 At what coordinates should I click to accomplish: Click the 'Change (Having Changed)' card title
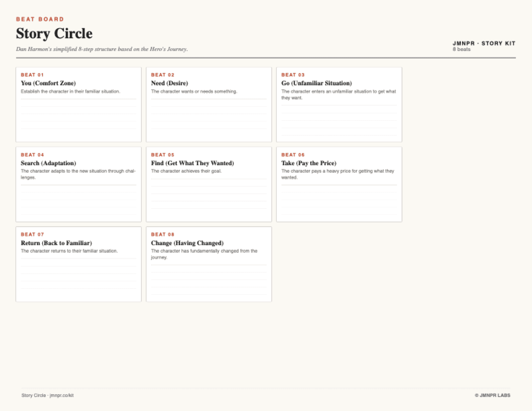click(187, 243)
